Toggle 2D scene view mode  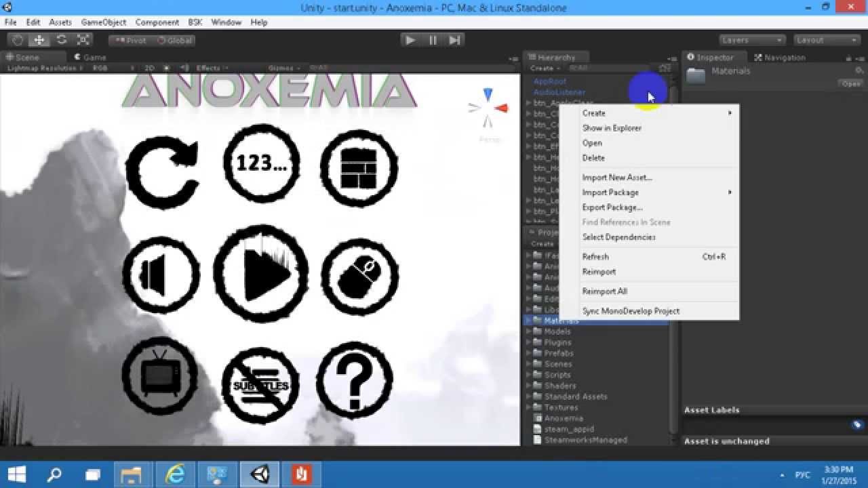coord(149,68)
